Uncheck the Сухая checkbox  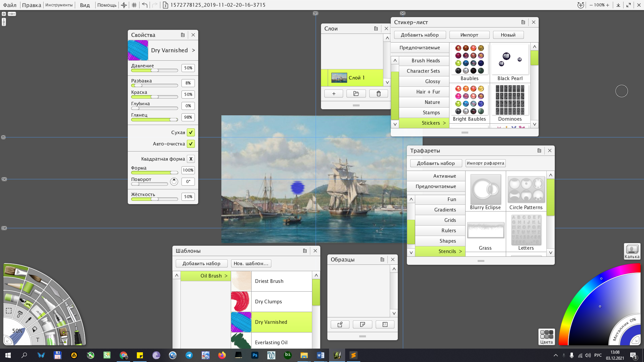click(191, 132)
